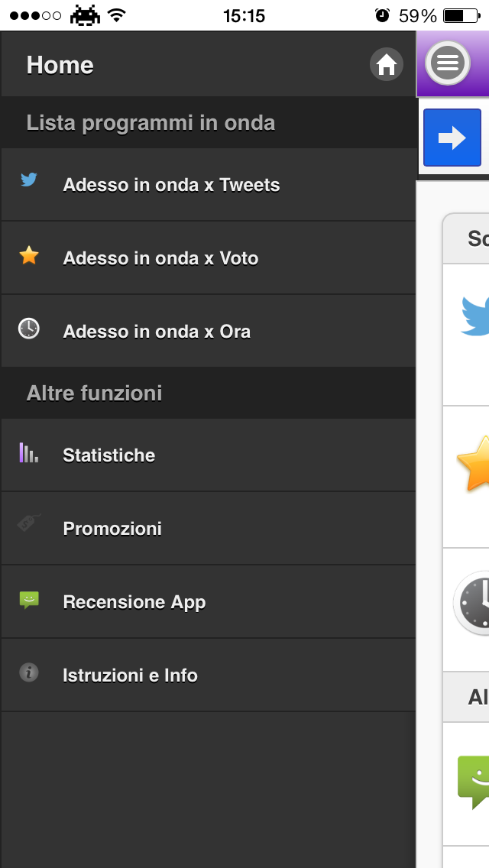Tap the large Twitter bird on main page
Screen dimensions: 489x868
pyautogui.click(x=475, y=315)
